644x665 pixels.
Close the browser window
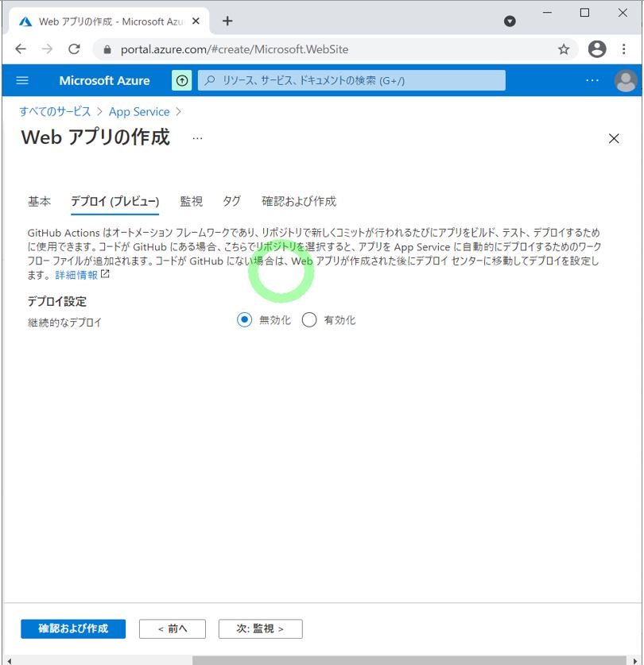pos(623,13)
